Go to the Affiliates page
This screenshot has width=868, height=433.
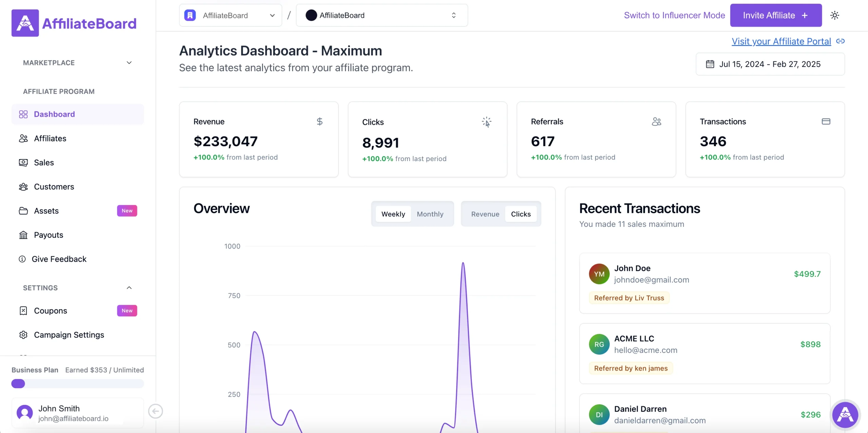point(78,138)
